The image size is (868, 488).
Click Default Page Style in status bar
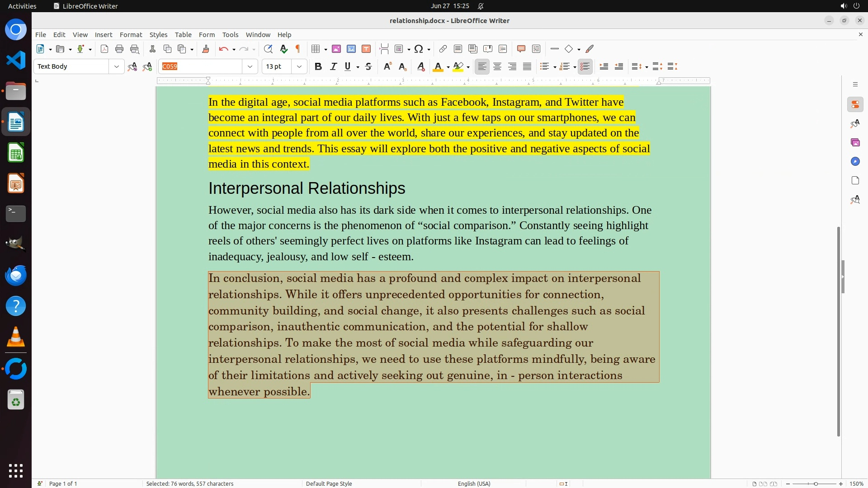click(329, 483)
